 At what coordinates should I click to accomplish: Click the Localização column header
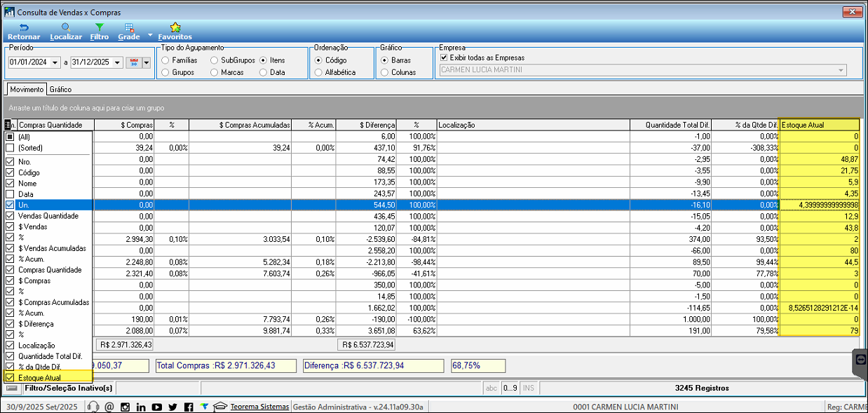click(x=531, y=125)
